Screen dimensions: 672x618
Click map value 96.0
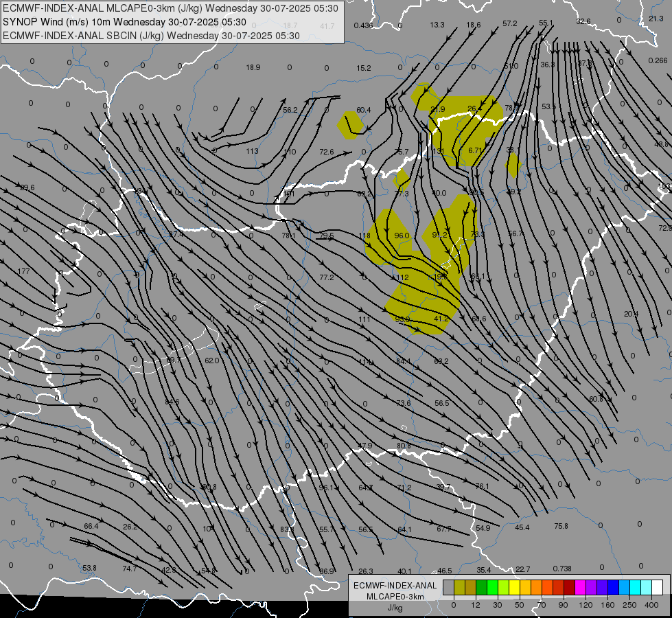click(402, 236)
